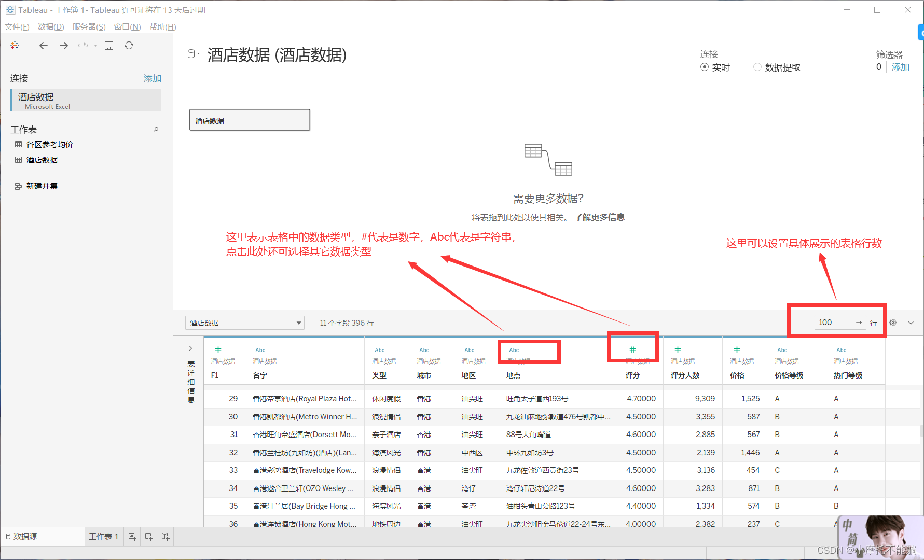Select the 酒店数据 Microsoft Excel connection

(86, 101)
